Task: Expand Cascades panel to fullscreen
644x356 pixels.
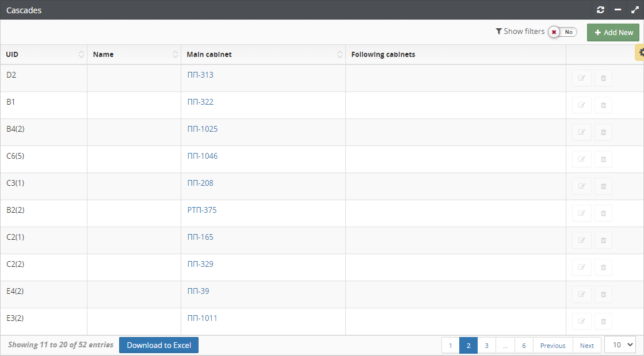Action: (634, 10)
